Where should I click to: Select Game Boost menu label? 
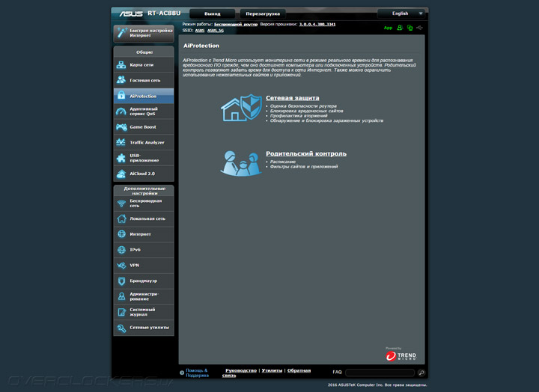[143, 127]
